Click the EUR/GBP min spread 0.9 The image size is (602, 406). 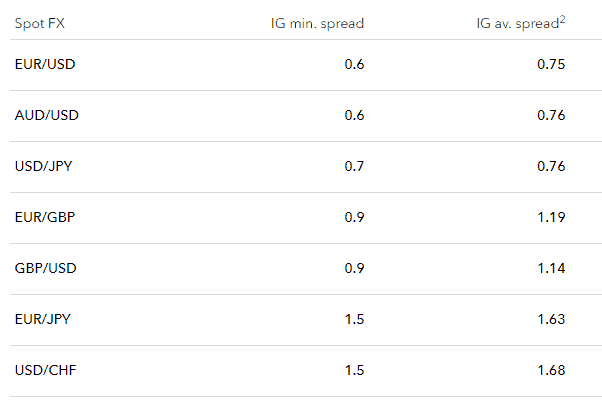click(354, 217)
